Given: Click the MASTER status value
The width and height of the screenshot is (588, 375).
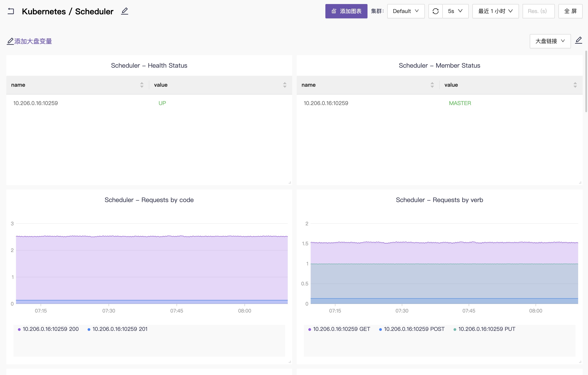Looking at the screenshot, I should click(x=460, y=103).
